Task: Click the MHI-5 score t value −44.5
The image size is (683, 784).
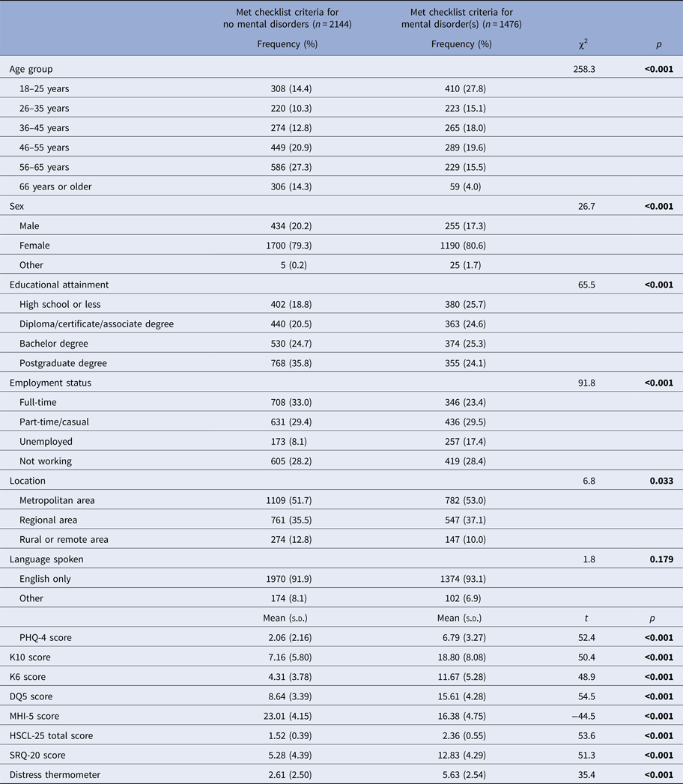Action: [x=587, y=716]
